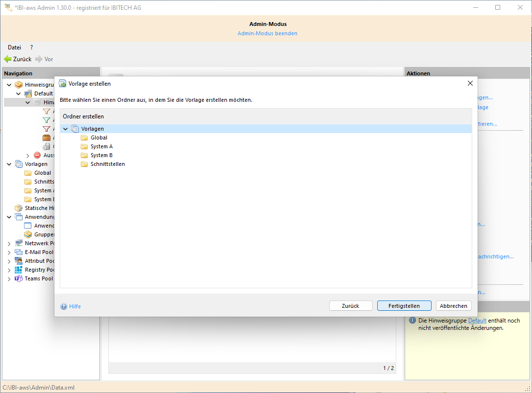Click the Teams Pool icon in navigation

(19, 278)
